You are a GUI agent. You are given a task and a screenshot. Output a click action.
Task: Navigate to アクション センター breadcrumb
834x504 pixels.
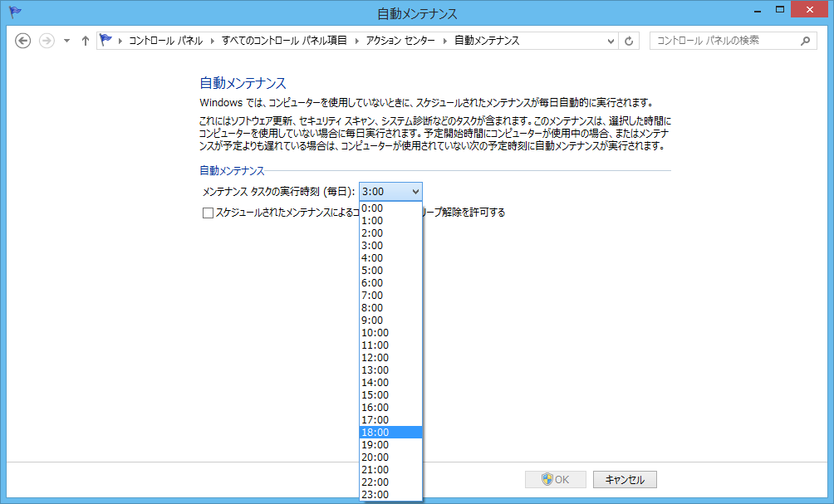(x=400, y=41)
